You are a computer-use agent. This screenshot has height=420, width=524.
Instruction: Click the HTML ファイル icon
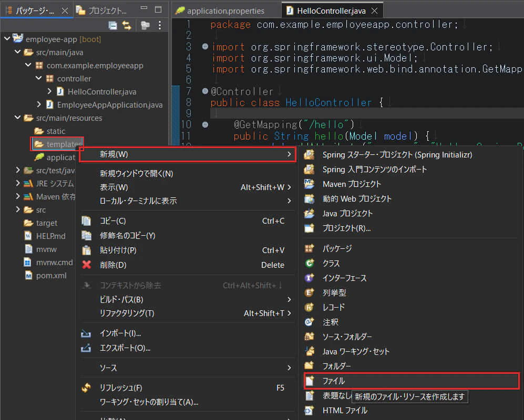tap(310, 411)
